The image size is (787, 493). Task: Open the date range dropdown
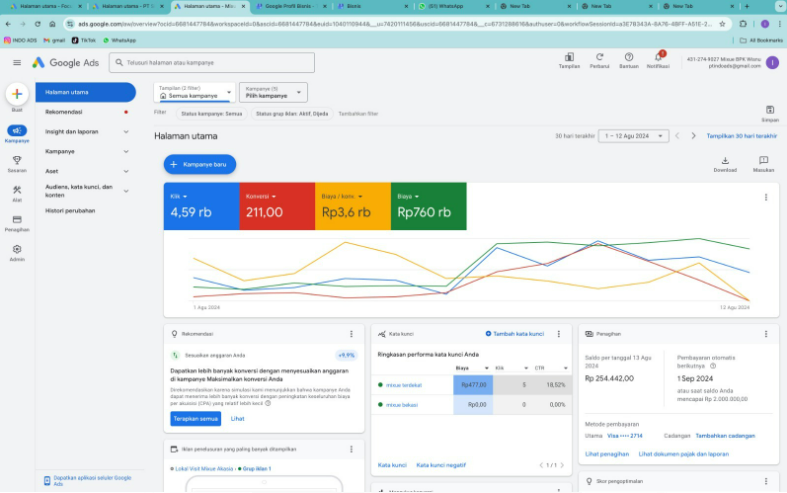[631, 135]
